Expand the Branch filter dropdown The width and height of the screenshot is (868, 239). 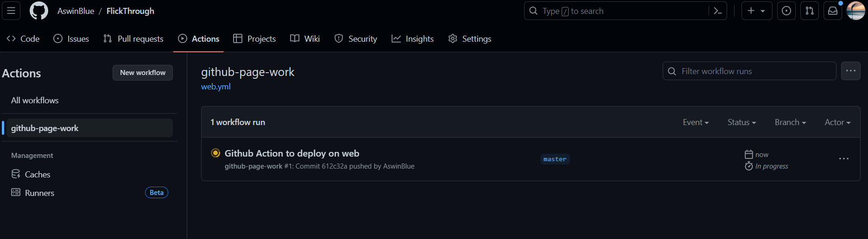tap(790, 122)
